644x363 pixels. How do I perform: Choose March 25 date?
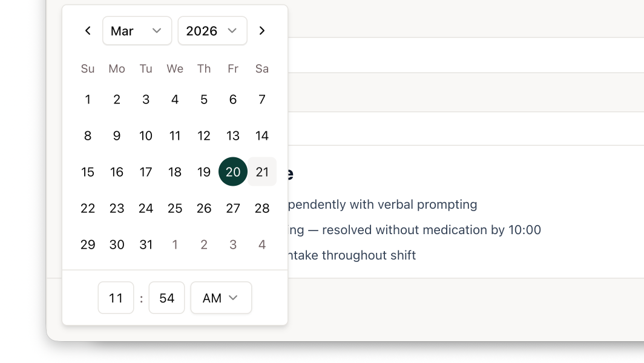175,208
